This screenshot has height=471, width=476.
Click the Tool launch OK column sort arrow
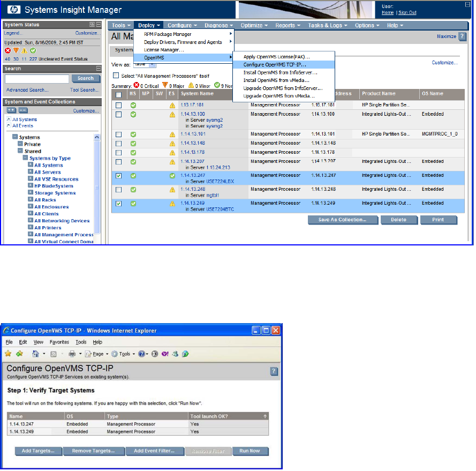265,416
